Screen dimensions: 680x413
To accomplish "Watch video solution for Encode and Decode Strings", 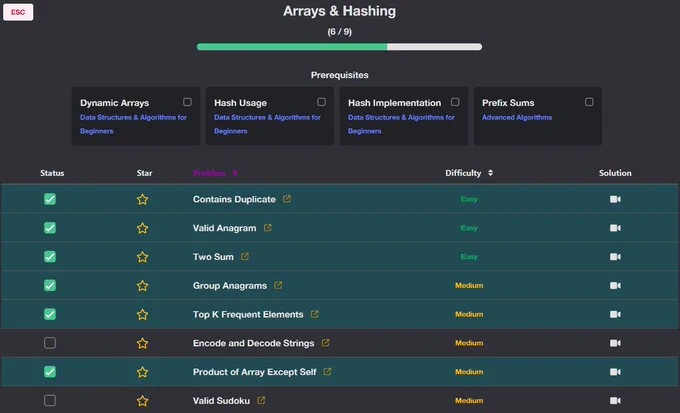I will pyautogui.click(x=615, y=343).
